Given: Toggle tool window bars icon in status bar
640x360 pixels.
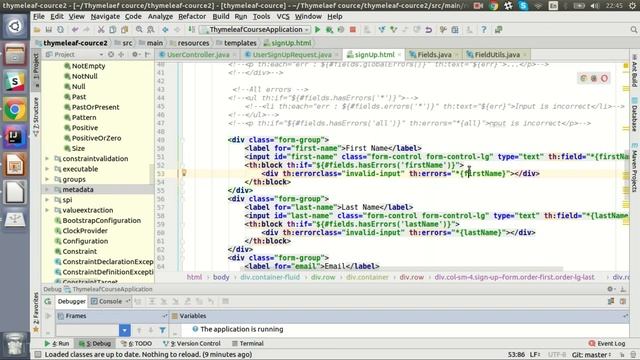Looking at the screenshot, I should (37, 355).
